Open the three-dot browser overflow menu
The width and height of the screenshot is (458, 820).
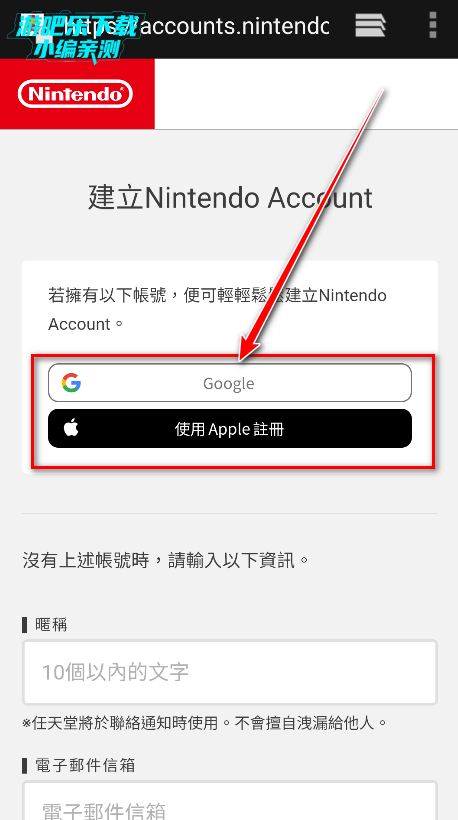[432, 25]
